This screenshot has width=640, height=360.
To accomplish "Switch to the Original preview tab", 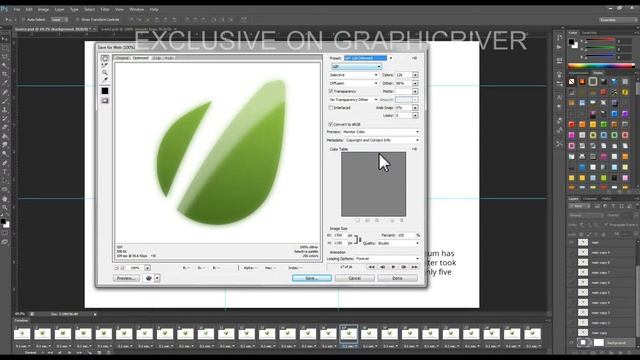I will click(122, 58).
